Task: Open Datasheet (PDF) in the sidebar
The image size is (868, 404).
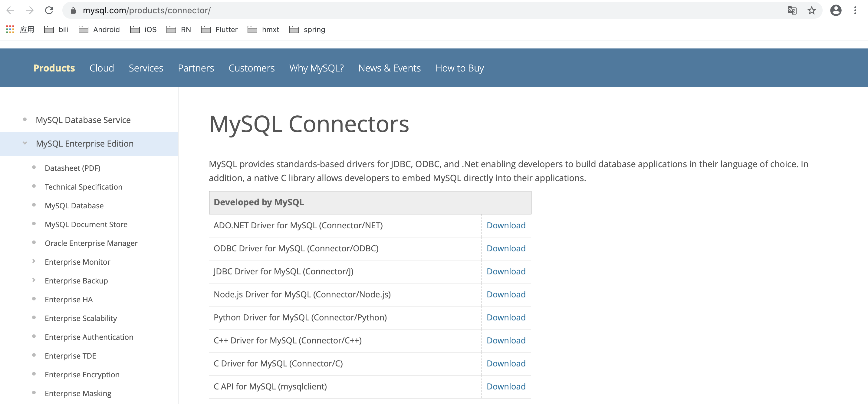Action: tap(72, 168)
